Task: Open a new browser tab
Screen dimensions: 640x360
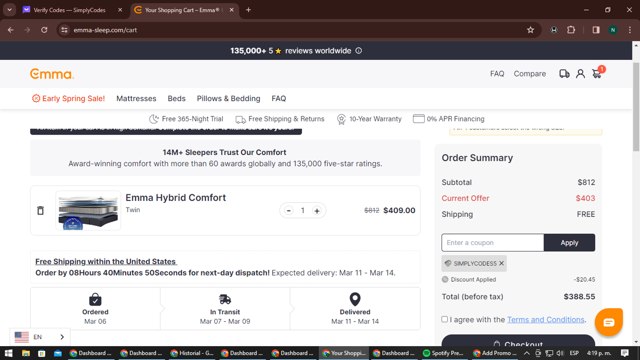Action: tap(248, 10)
